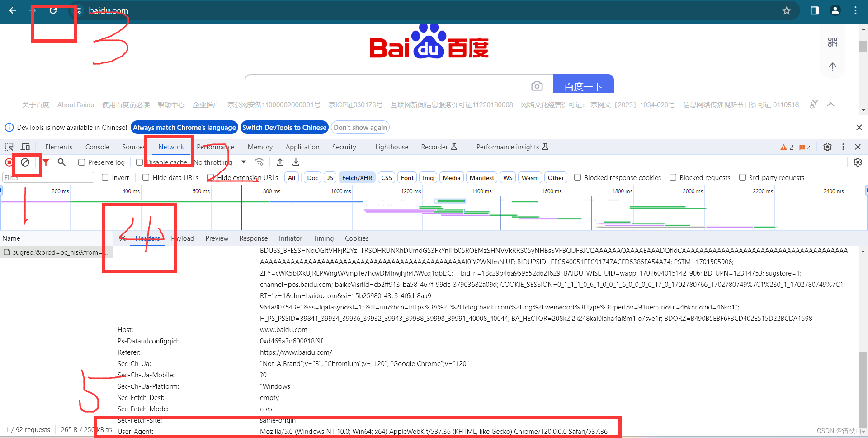Show the Response tab of request

tap(254, 238)
